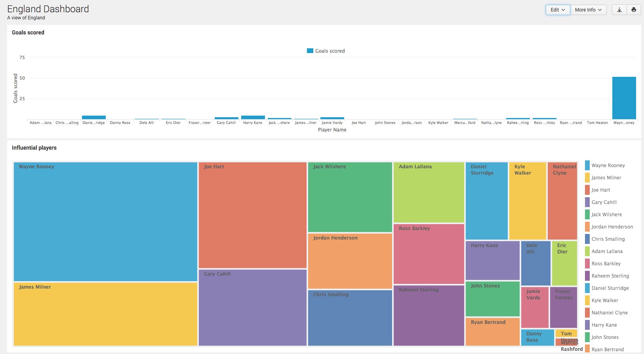Click Wayne Rooney's tall bar in the chart
The image size is (644, 354).
(624, 98)
